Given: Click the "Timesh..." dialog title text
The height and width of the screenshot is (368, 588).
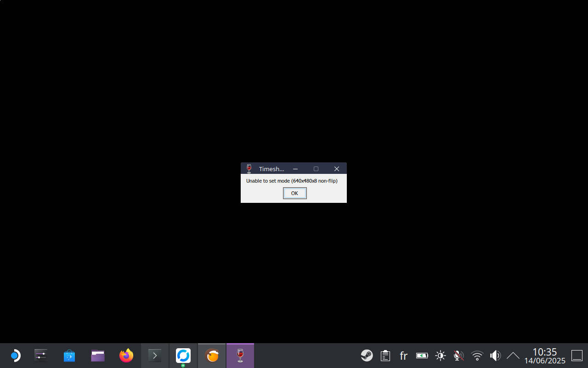Looking at the screenshot, I should (x=271, y=169).
